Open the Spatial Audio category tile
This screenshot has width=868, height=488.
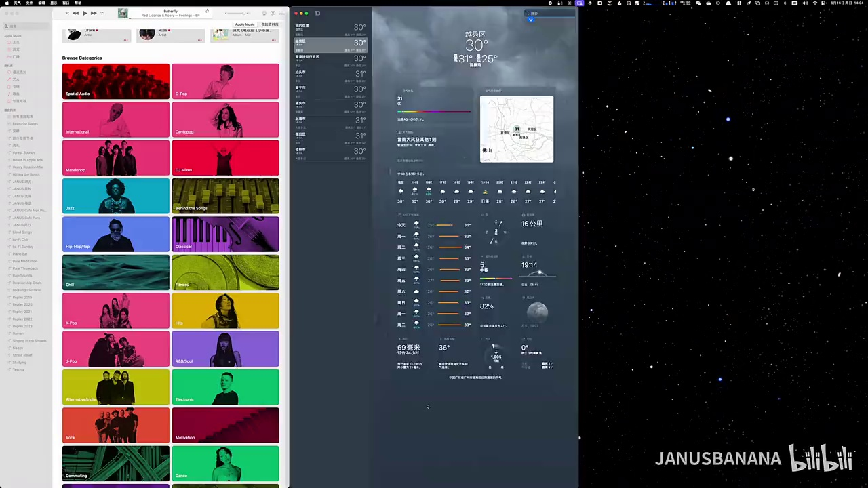coord(116,81)
